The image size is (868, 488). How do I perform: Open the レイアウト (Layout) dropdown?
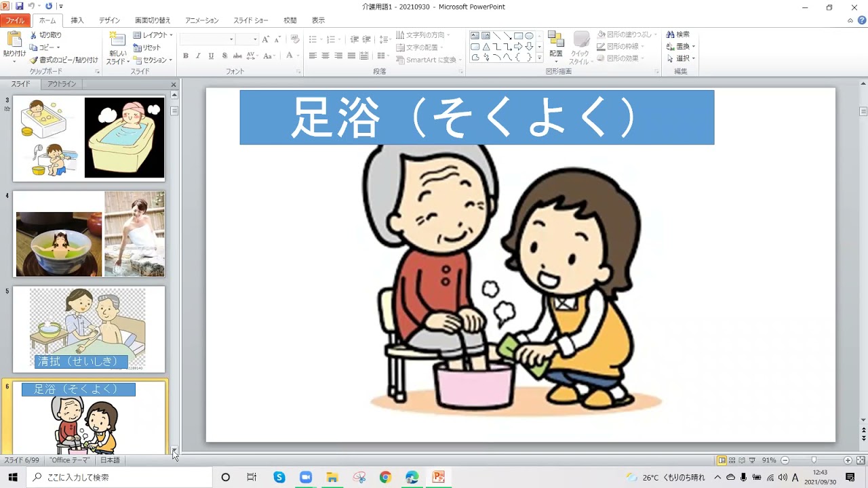point(153,35)
